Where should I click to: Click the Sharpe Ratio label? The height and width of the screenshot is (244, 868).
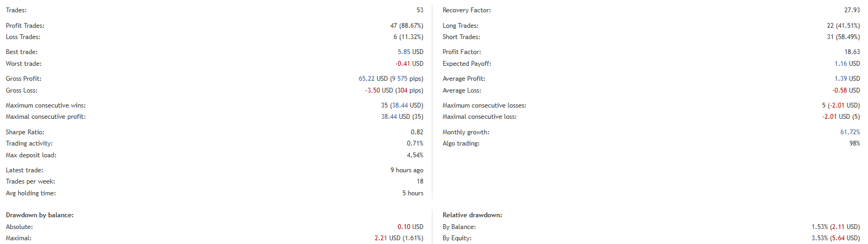(x=25, y=132)
